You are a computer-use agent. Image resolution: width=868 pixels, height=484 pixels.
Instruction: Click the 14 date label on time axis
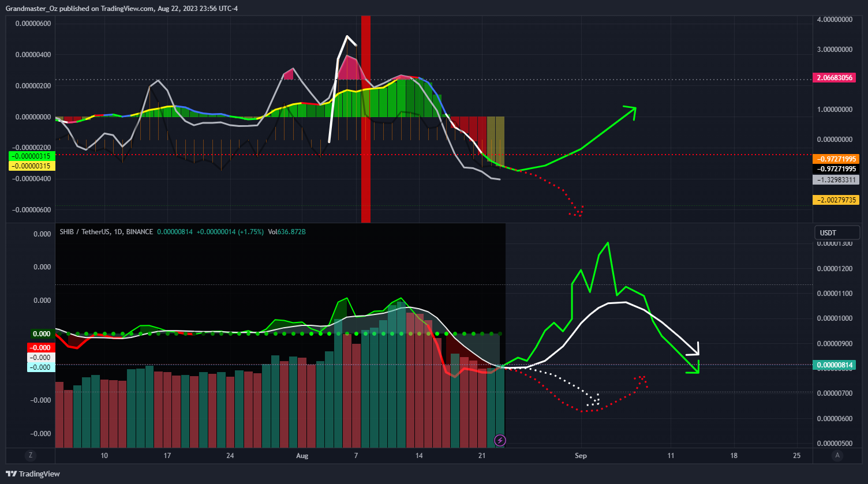click(x=419, y=456)
